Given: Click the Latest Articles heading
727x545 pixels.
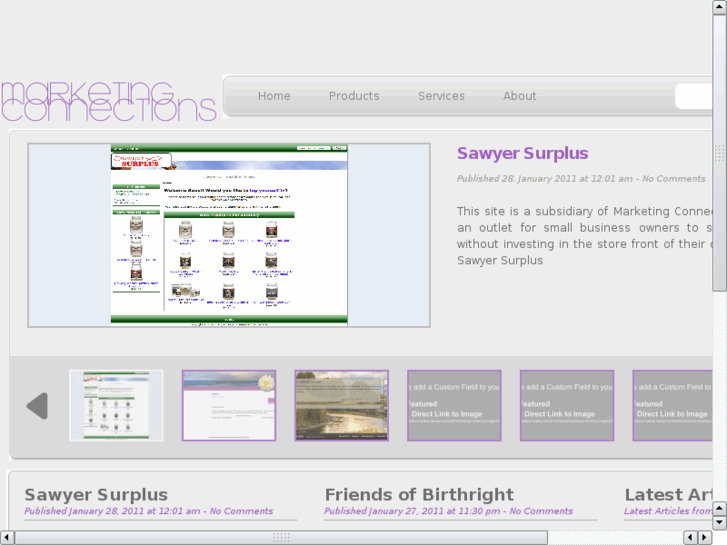Looking at the screenshot, I should click(x=669, y=495).
